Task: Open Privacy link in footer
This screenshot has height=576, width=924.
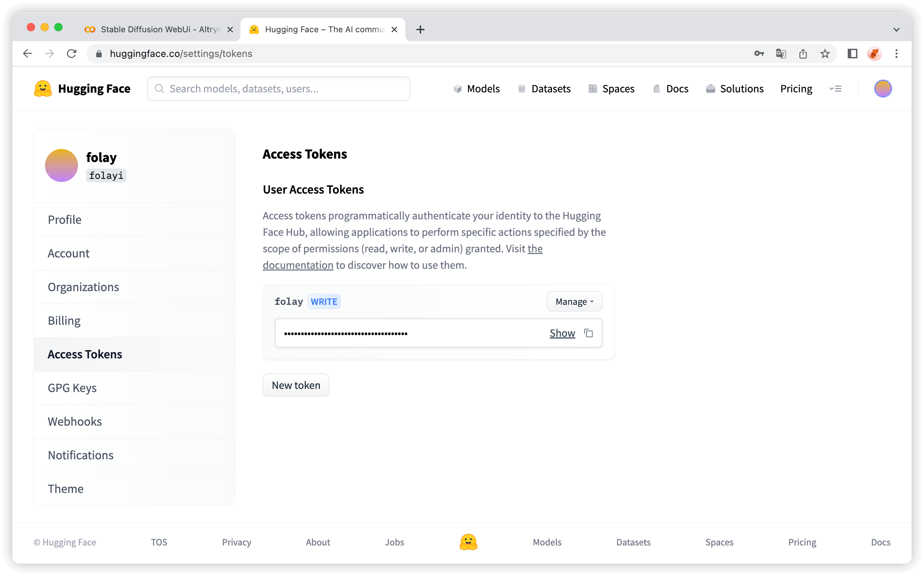Action: pyautogui.click(x=236, y=542)
